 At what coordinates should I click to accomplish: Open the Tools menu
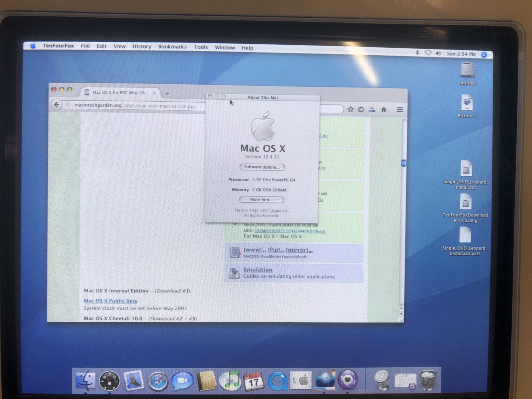(x=201, y=47)
